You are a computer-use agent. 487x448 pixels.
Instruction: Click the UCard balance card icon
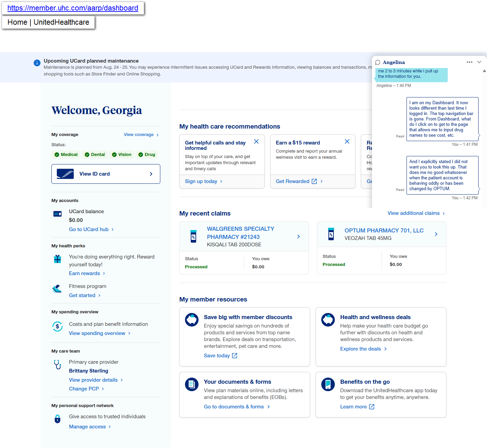click(x=57, y=214)
